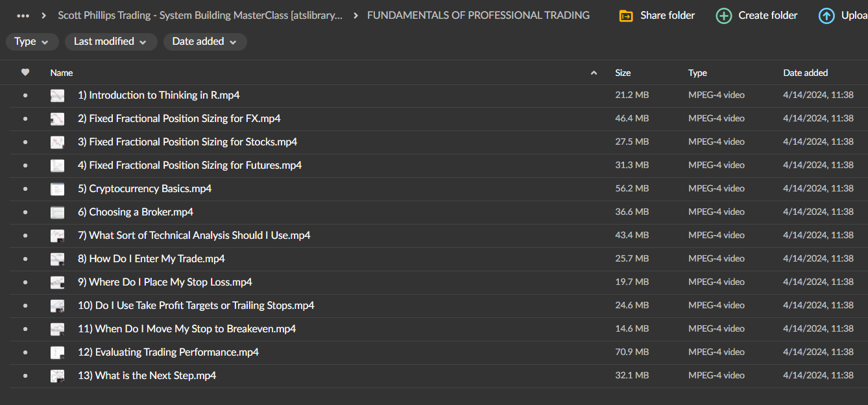Sort list by Date added column header
This screenshot has height=405, width=868.
coord(805,73)
